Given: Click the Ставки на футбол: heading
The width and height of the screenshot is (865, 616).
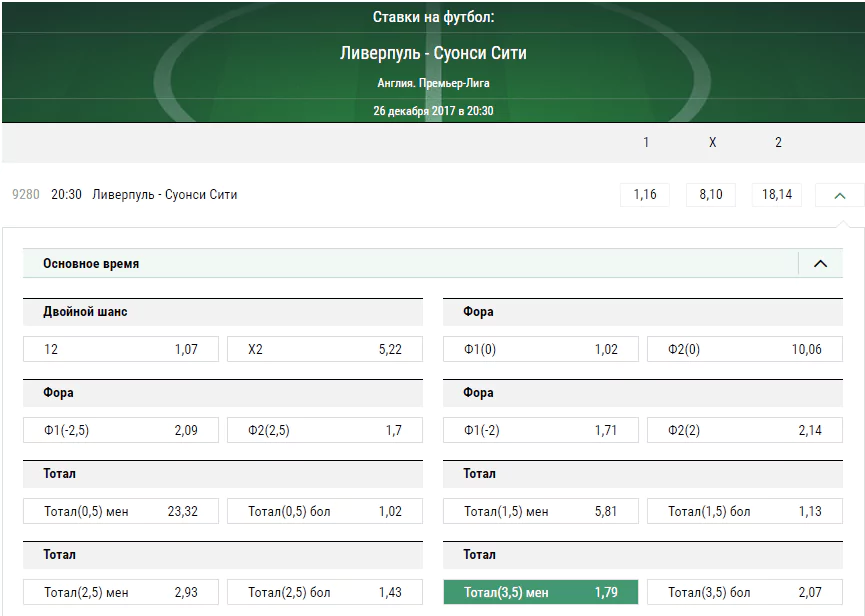Looking at the screenshot, I should tap(433, 17).
